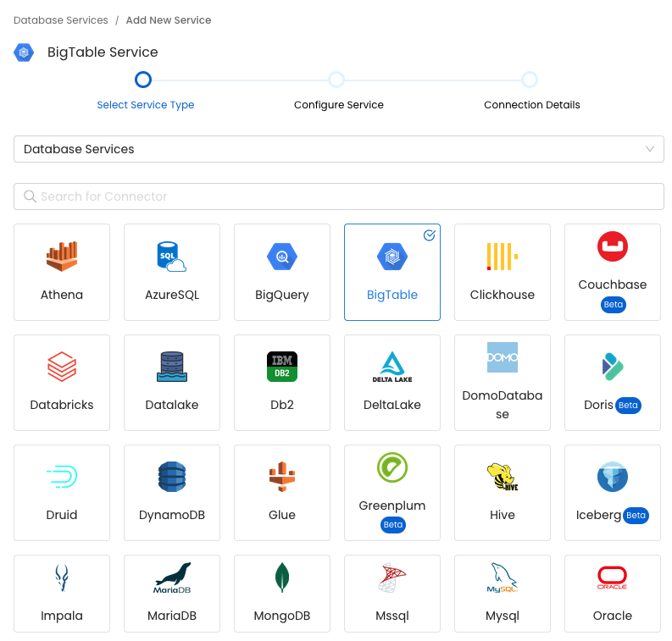The width and height of the screenshot is (672, 641).
Task: Select the MariaDB seal icon
Action: click(171, 577)
